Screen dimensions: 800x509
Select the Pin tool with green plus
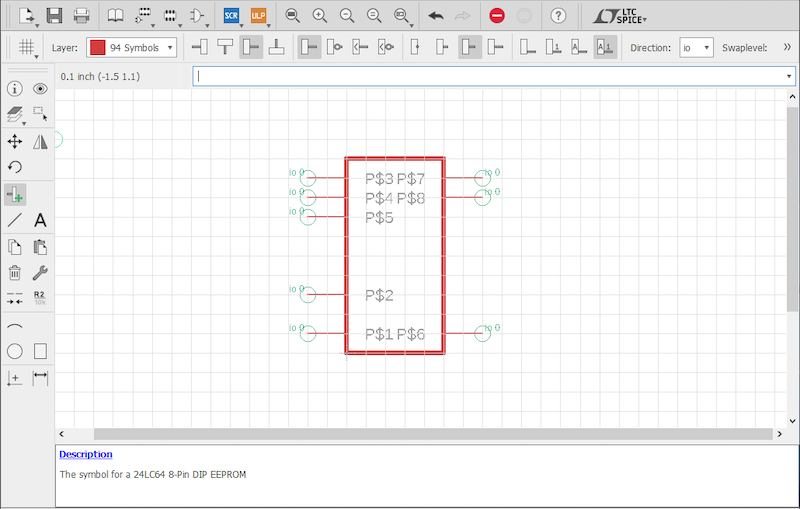15,195
